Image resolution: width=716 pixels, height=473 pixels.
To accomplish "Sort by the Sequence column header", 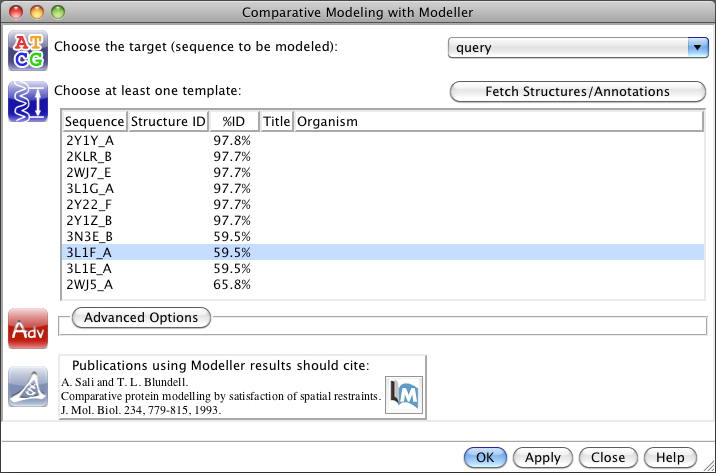I will [x=95, y=122].
